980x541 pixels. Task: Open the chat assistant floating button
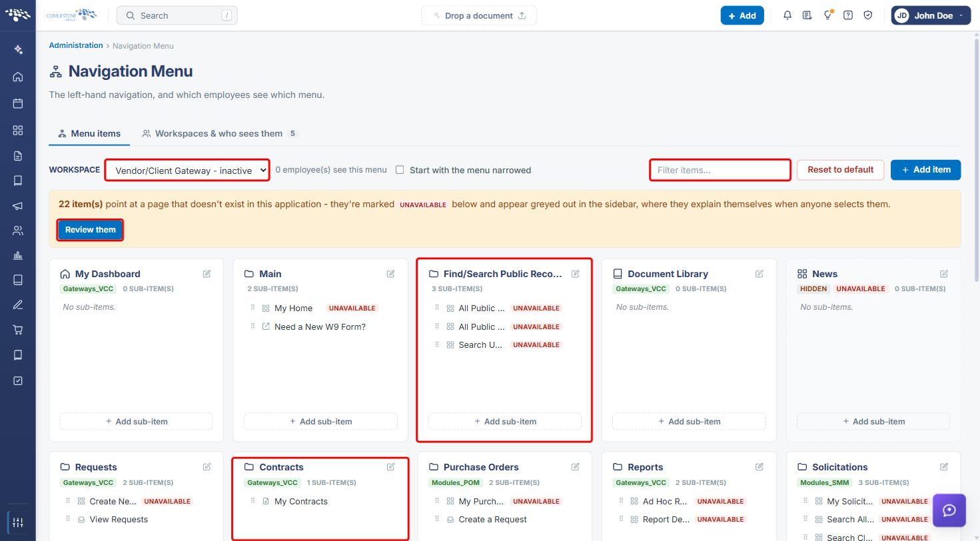coord(949,510)
